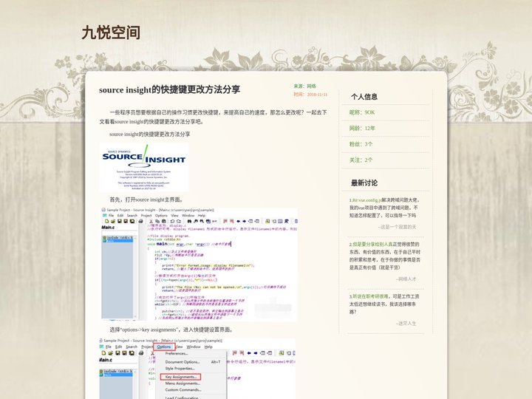This screenshot has height=399, width=532.
Task: Click Menu Assignments entry in dropdown screenshot
Action: coord(183,383)
